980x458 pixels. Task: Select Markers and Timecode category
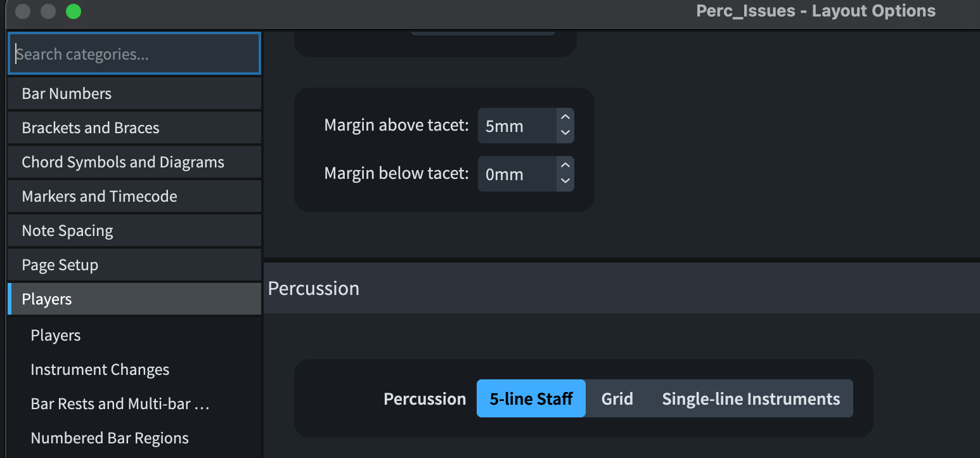[134, 196]
